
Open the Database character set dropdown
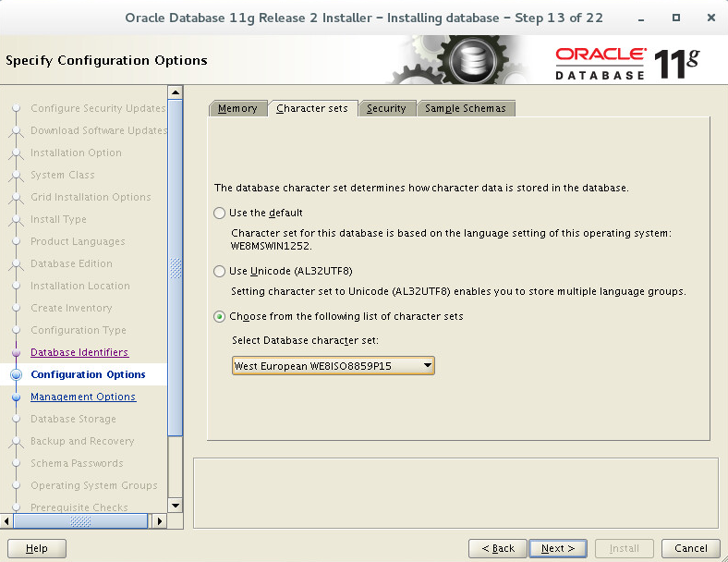[x=334, y=366]
